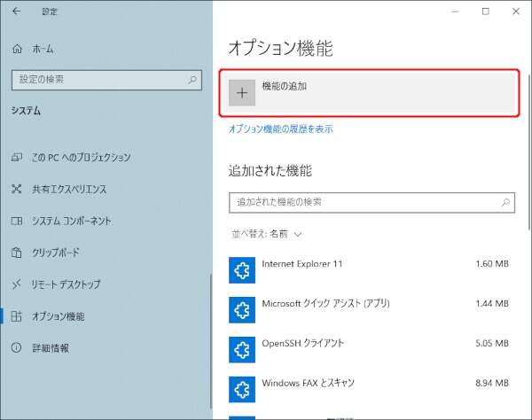Select クリップボード in sidebar
Screen dimensions: 532x420
[56, 253]
